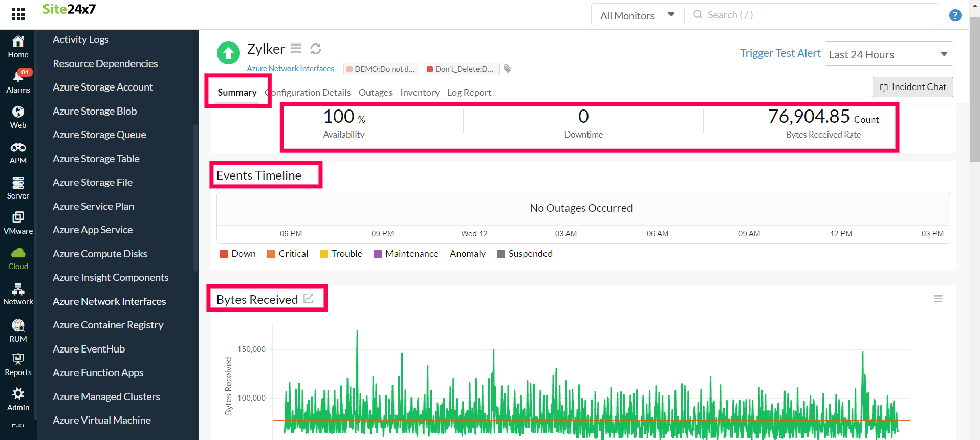Viewport: 980px width, 440px height.
Task: Switch to the Outages tab
Action: [x=375, y=93]
